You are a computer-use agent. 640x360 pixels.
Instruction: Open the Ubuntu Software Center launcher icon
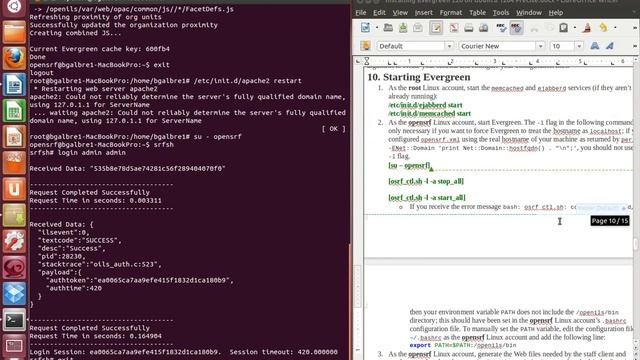[14, 163]
